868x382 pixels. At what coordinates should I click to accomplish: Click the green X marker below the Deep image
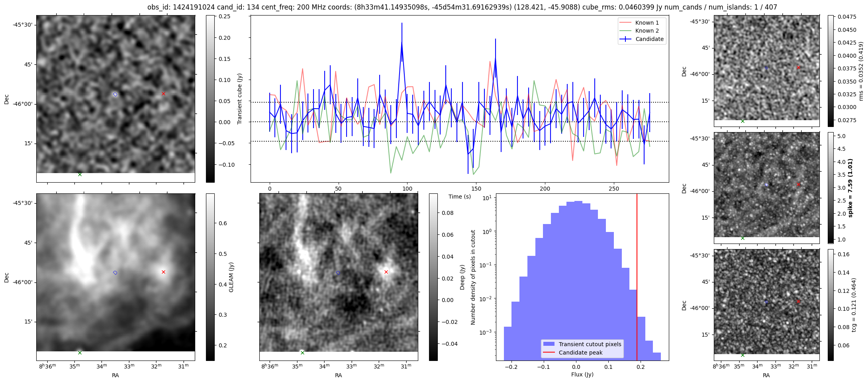tap(302, 353)
